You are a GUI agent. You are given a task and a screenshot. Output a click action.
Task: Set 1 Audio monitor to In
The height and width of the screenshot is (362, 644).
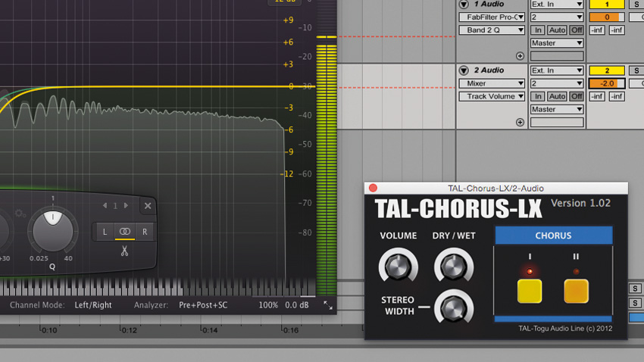(x=538, y=30)
